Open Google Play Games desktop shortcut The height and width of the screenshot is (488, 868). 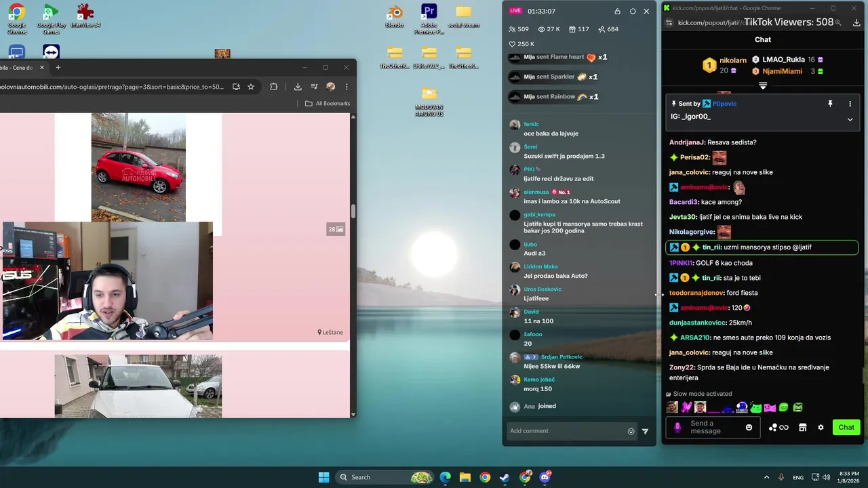[x=51, y=19]
